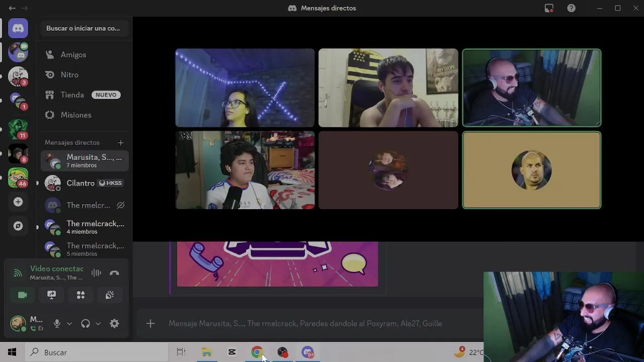The height and width of the screenshot is (362, 644).
Task: Click own user avatar in bottom panel
Action: click(18, 323)
